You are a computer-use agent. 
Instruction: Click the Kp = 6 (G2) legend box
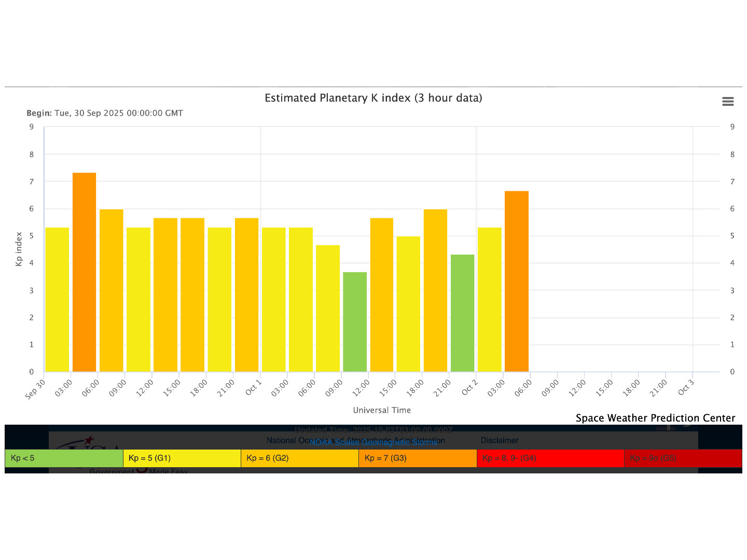coord(299,458)
